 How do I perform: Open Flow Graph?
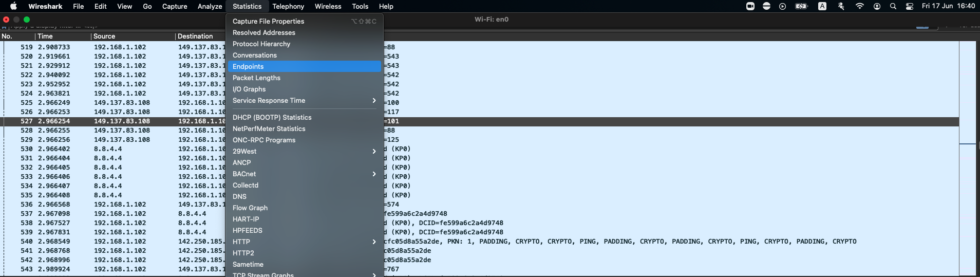[304, 208]
